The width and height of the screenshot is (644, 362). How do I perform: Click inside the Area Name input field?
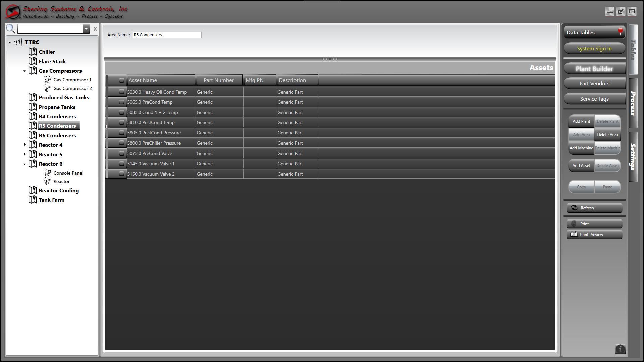click(x=167, y=35)
